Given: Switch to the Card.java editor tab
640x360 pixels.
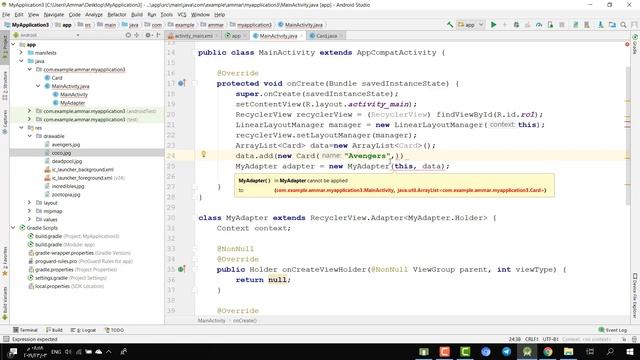Looking at the screenshot, I should 327,36.
